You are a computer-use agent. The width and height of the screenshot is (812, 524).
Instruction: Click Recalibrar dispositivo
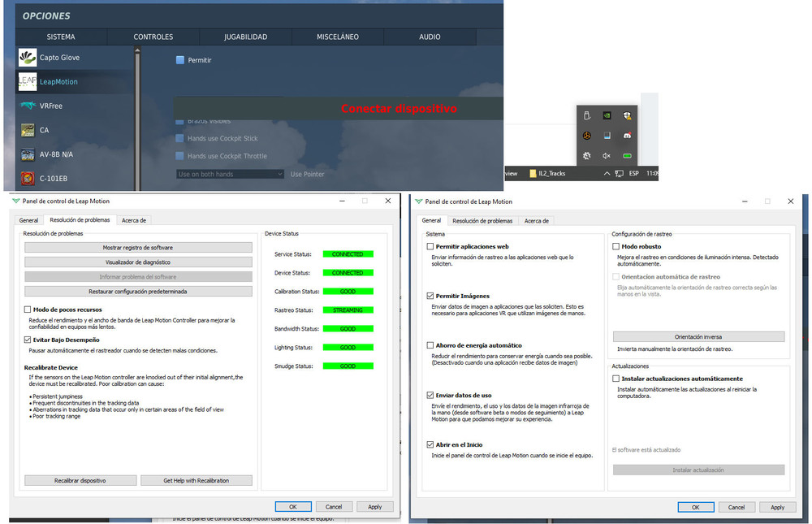tap(80, 480)
